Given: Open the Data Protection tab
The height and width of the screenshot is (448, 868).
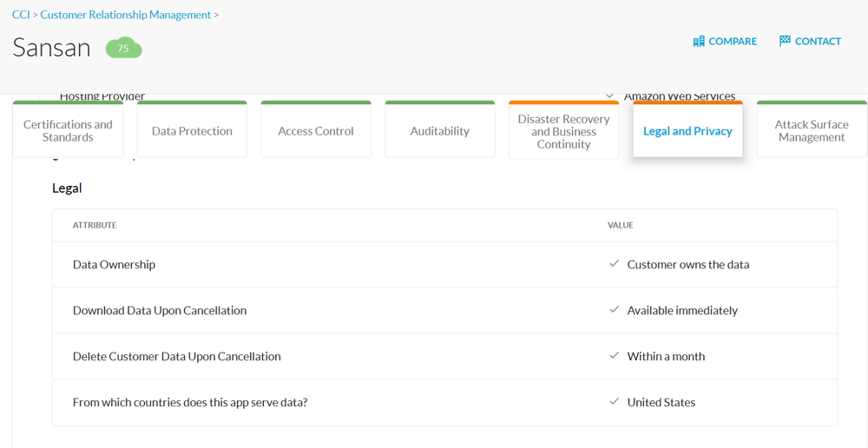Looking at the screenshot, I should tap(192, 131).
